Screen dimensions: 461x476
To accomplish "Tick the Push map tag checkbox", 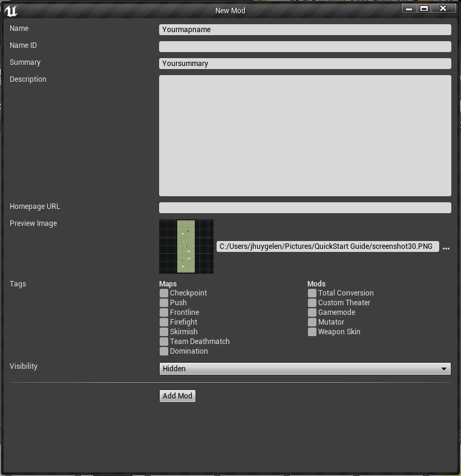I will 164,303.
